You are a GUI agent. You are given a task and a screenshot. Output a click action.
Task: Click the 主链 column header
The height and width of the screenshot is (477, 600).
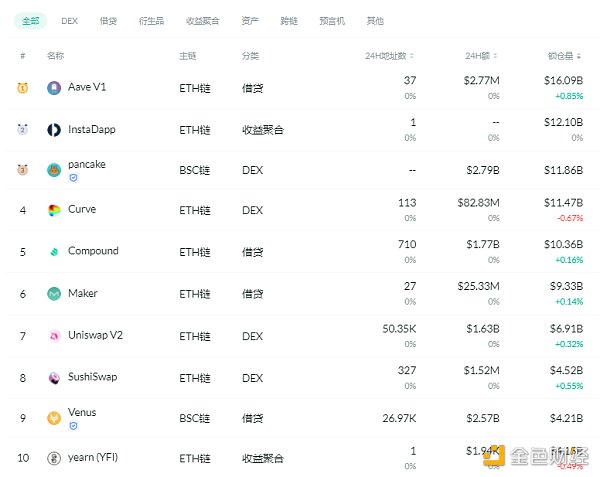tap(188, 56)
